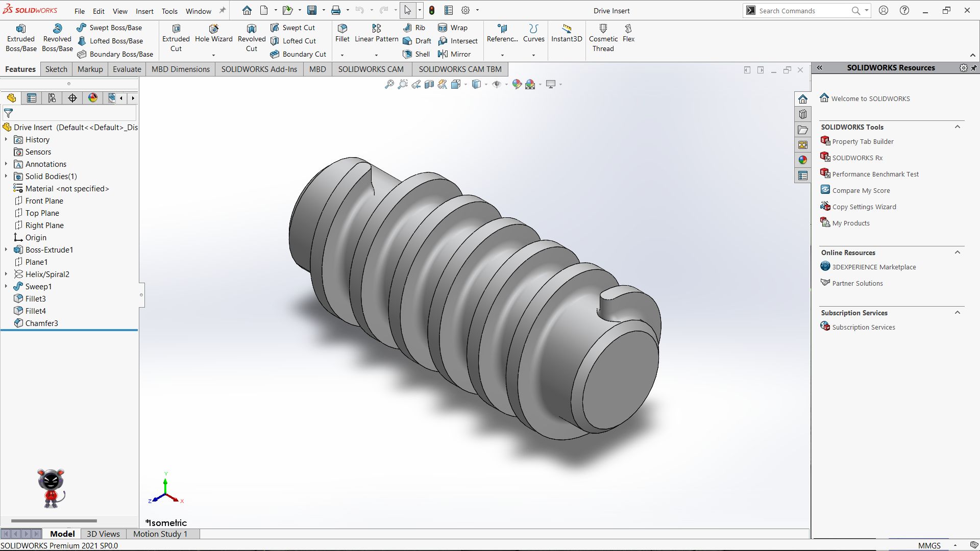
Task: Switch to the ConfigurationManager tab icon
Action: tap(52, 98)
